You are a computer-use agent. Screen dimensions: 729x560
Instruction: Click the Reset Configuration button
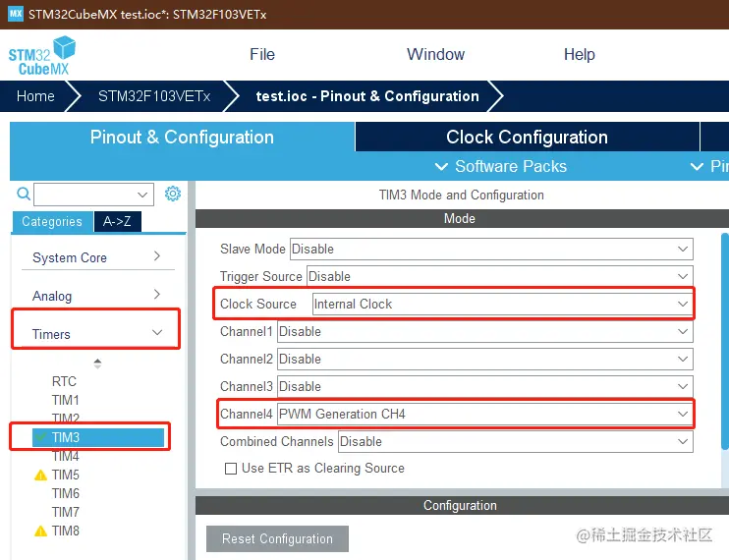(x=278, y=538)
